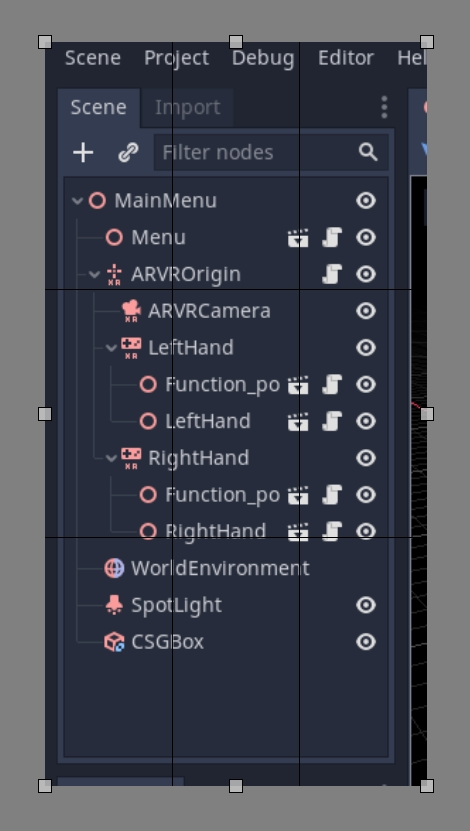Open the script icon on Menu node
The height and width of the screenshot is (831, 470).
click(x=332, y=237)
